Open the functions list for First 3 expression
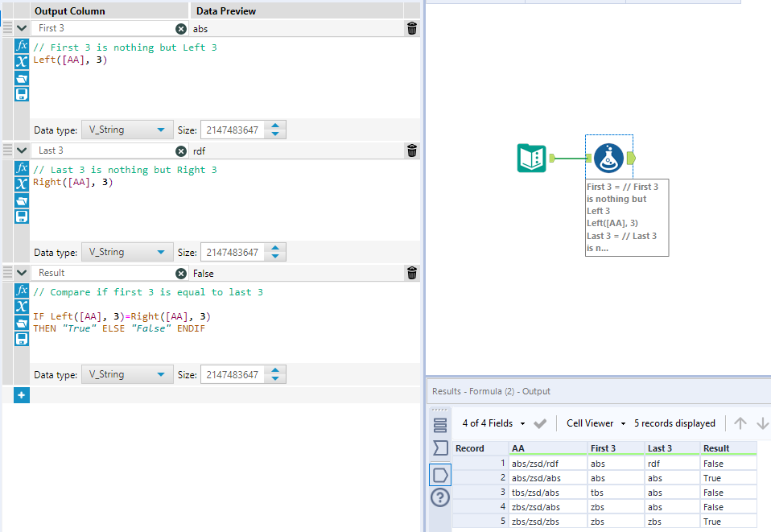The height and width of the screenshot is (532, 771). coord(22,45)
